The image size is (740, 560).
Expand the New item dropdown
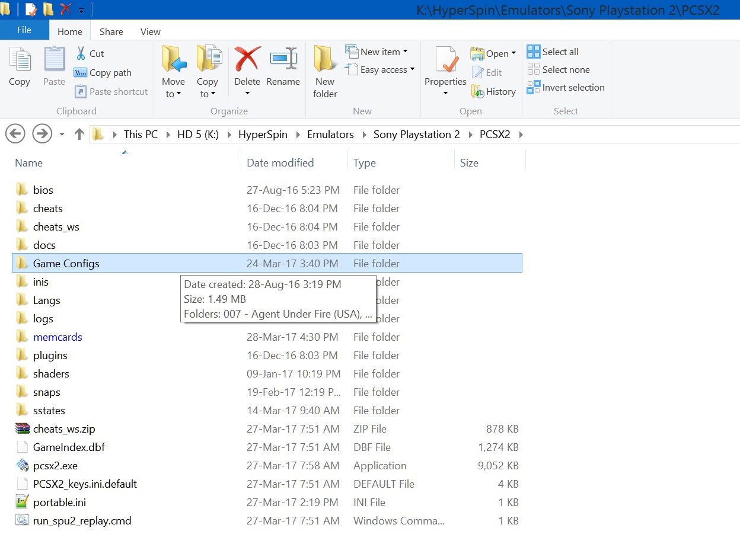point(405,52)
